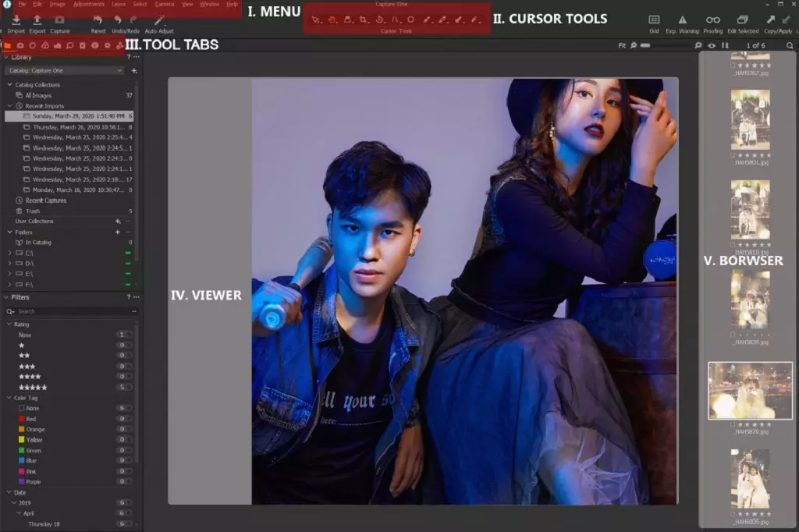
Task: Select the Pan hand cursor tool
Action: pos(332,20)
